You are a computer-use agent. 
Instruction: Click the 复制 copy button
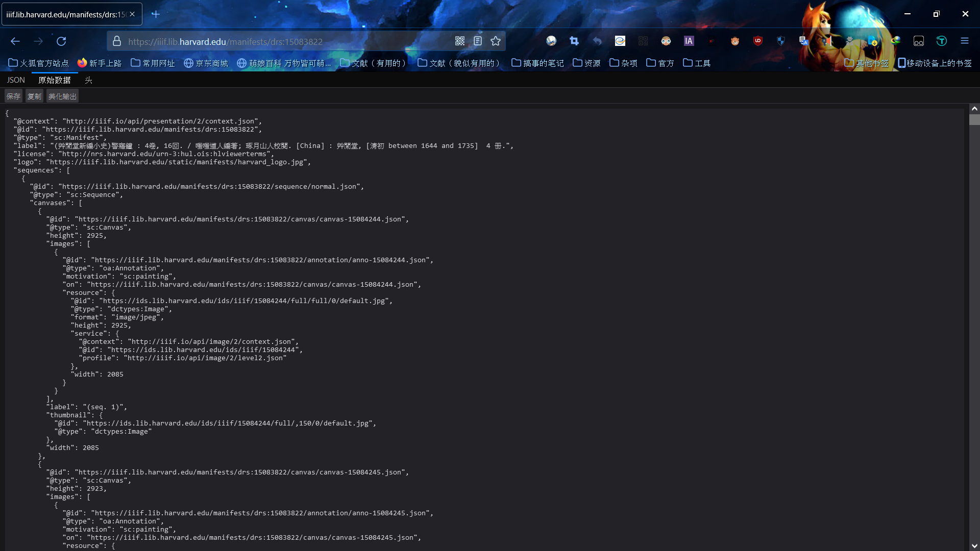pos(34,96)
